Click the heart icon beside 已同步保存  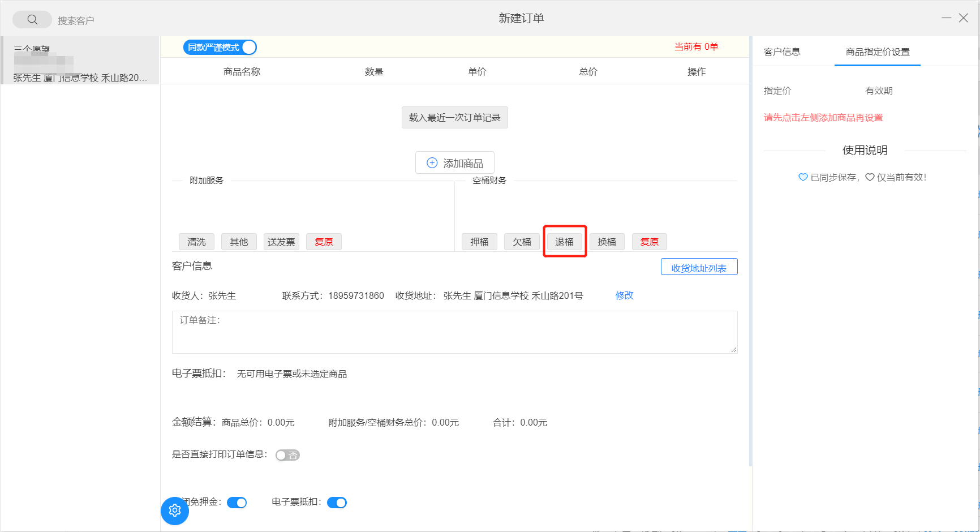click(802, 177)
